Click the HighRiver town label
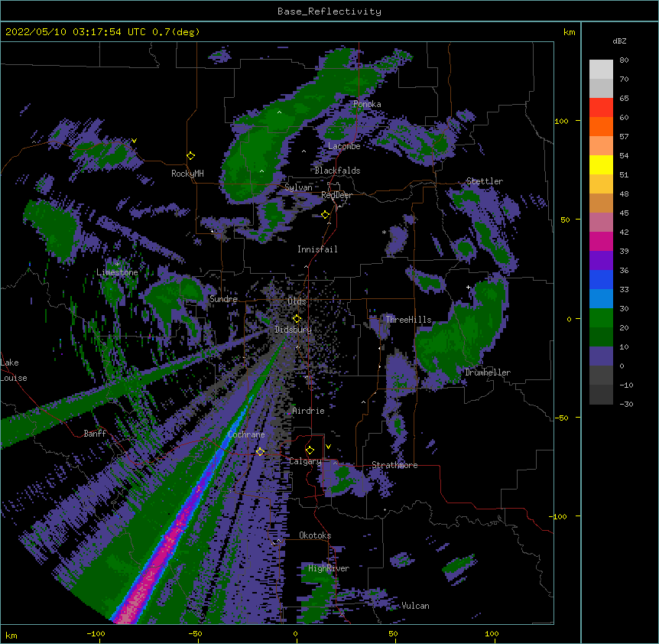This screenshot has height=644, width=659. tap(329, 568)
